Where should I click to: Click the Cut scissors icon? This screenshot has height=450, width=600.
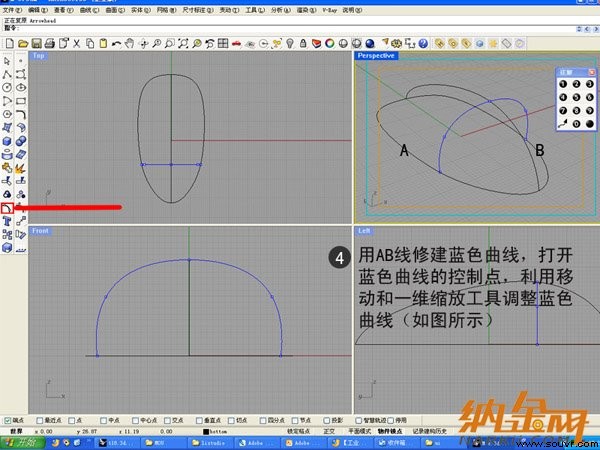coord(77,44)
